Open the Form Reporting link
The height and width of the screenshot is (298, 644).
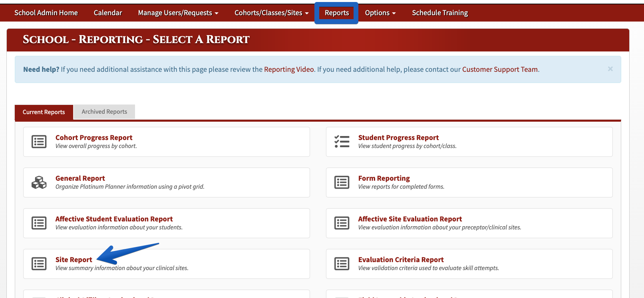[x=384, y=178]
